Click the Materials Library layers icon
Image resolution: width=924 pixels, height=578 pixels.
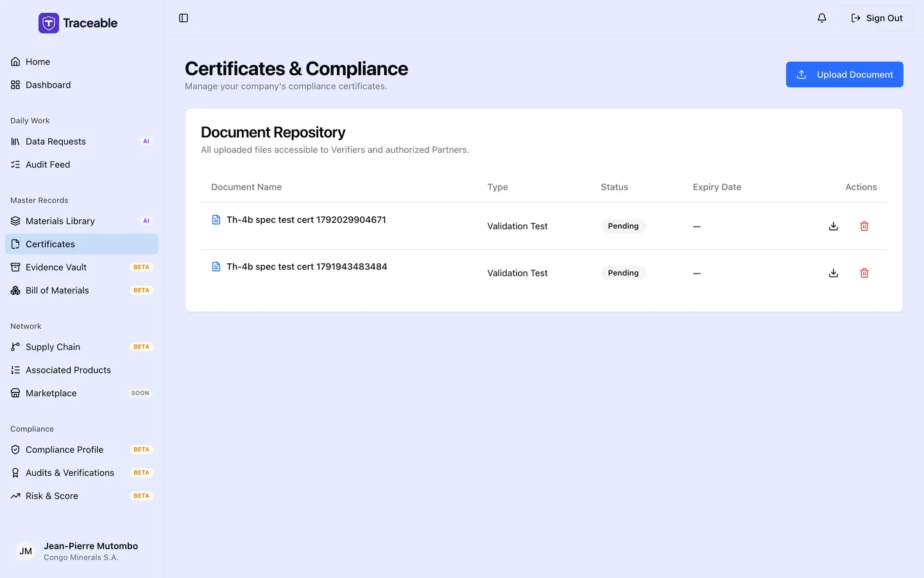pos(15,221)
